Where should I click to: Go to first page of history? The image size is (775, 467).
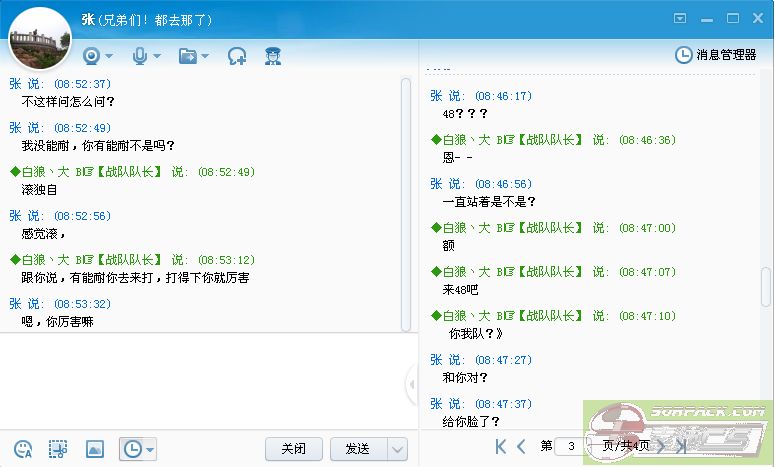pyautogui.click(x=500, y=446)
